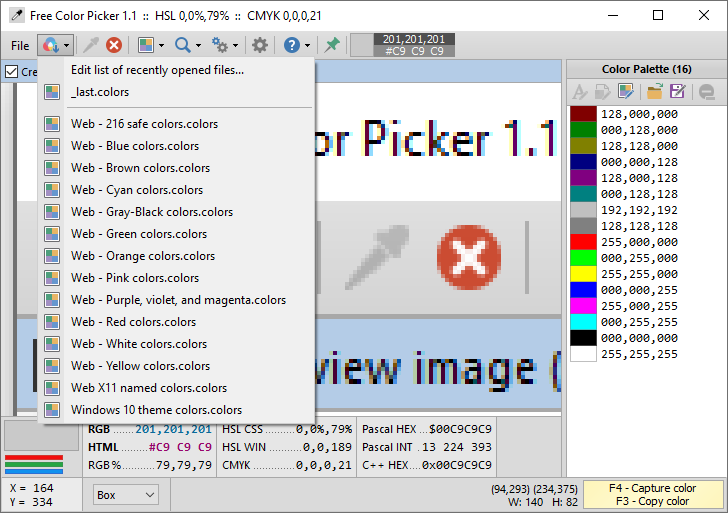Click the recent palette files toolbar icon
728x513 pixels.
(50, 45)
